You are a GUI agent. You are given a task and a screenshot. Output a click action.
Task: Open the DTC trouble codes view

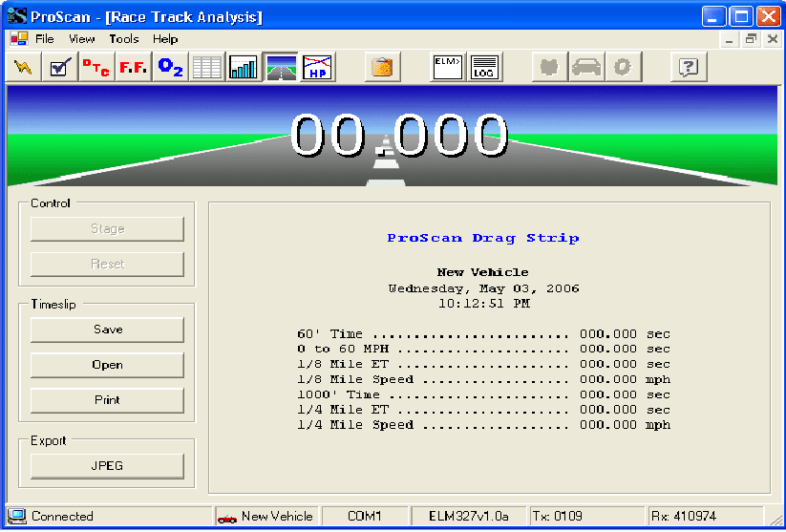point(96,68)
